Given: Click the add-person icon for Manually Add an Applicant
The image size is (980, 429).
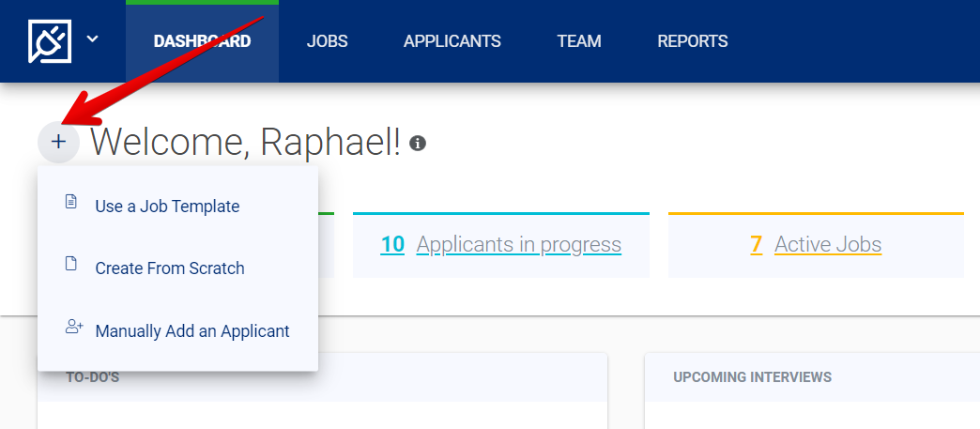Looking at the screenshot, I should point(73,327).
